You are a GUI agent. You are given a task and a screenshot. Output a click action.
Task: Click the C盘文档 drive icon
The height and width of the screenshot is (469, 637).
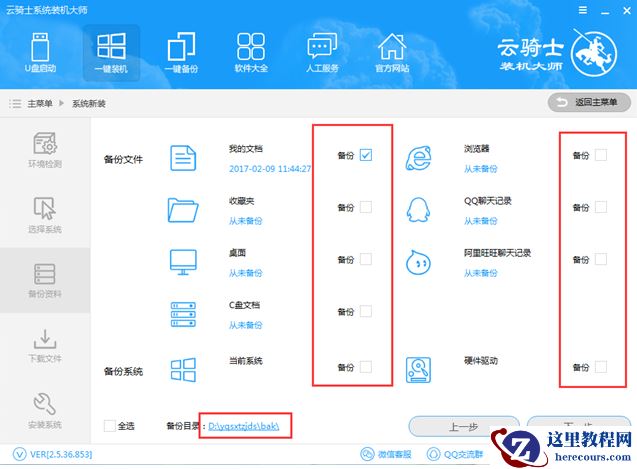click(183, 314)
